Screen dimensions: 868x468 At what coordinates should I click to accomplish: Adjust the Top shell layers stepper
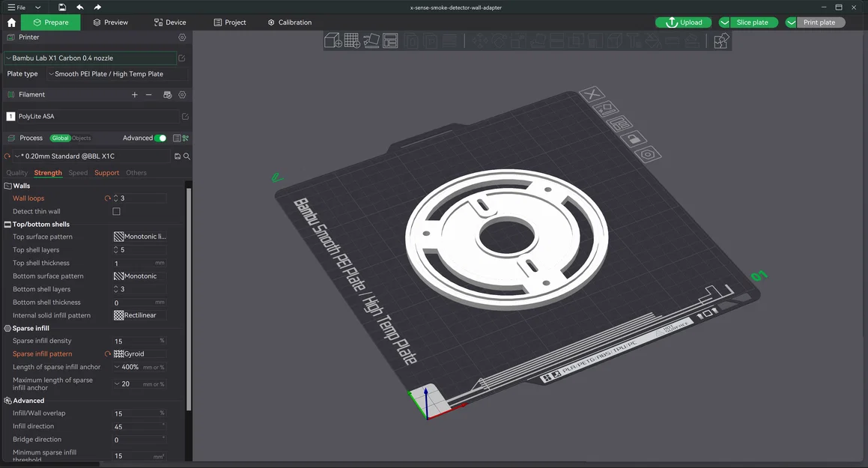(x=115, y=250)
